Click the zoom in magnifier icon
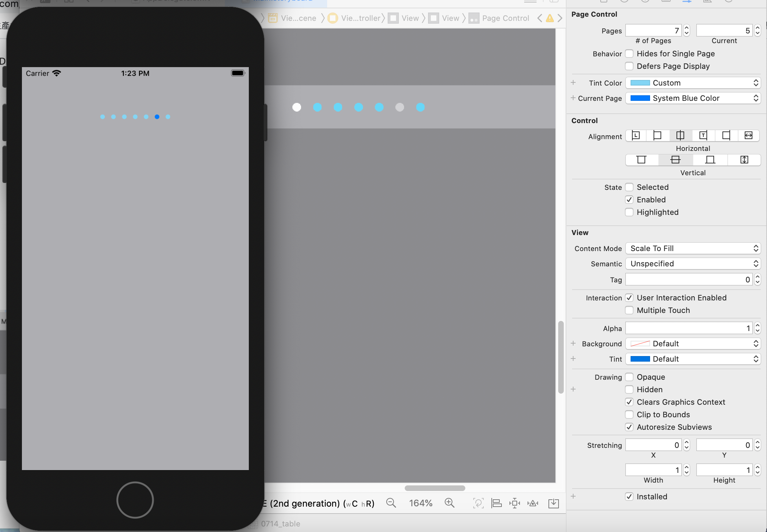This screenshot has height=532, width=767. [449, 503]
